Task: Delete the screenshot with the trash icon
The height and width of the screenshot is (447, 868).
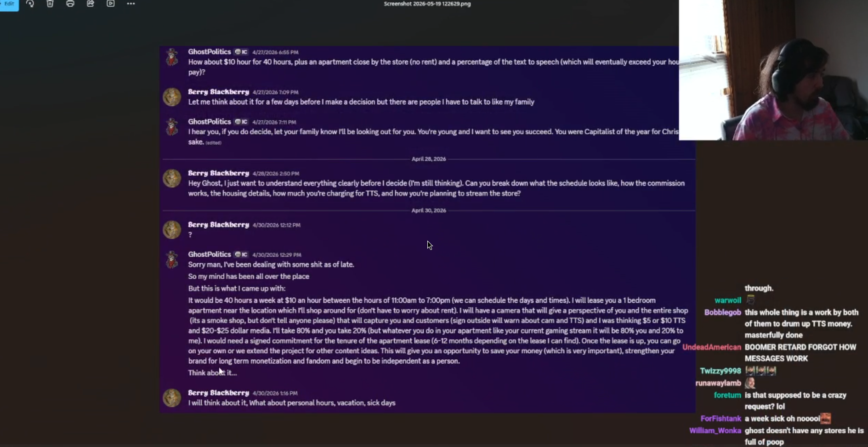Action: click(x=50, y=4)
